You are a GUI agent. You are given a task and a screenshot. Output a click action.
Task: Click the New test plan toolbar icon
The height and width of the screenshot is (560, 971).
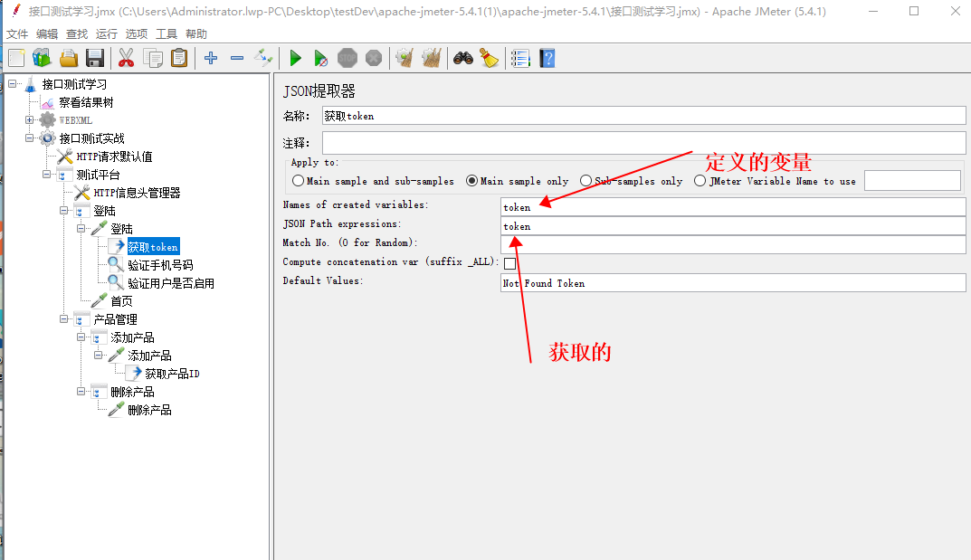pyautogui.click(x=16, y=58)
